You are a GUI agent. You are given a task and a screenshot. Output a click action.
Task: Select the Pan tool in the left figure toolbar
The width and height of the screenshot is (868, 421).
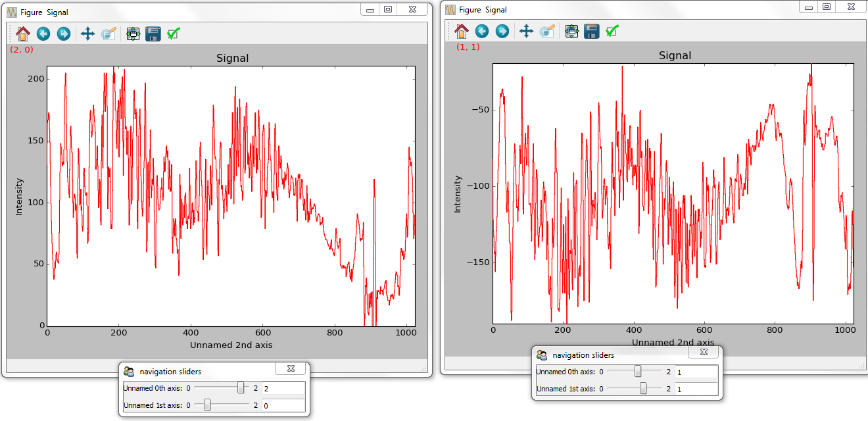(x=87, y=34)
